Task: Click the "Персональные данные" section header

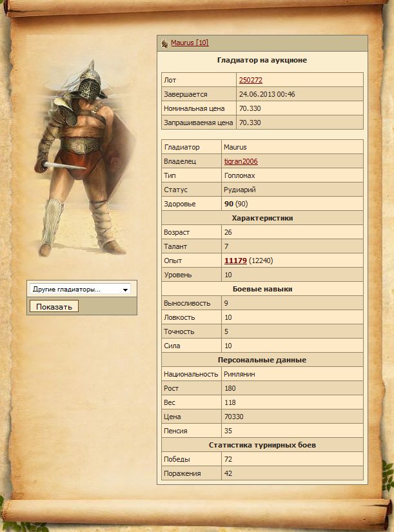Action: 262,360
